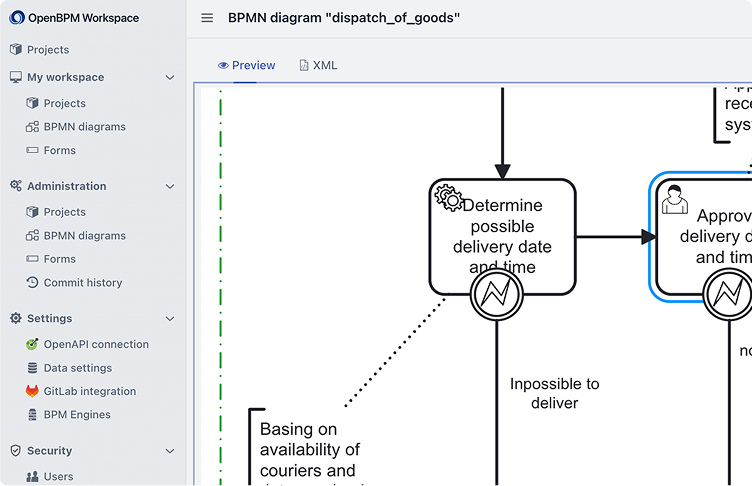Viewport: 752px width, 486px height.
Task: Open Forms under Administration
Action: tap(59, 259)
